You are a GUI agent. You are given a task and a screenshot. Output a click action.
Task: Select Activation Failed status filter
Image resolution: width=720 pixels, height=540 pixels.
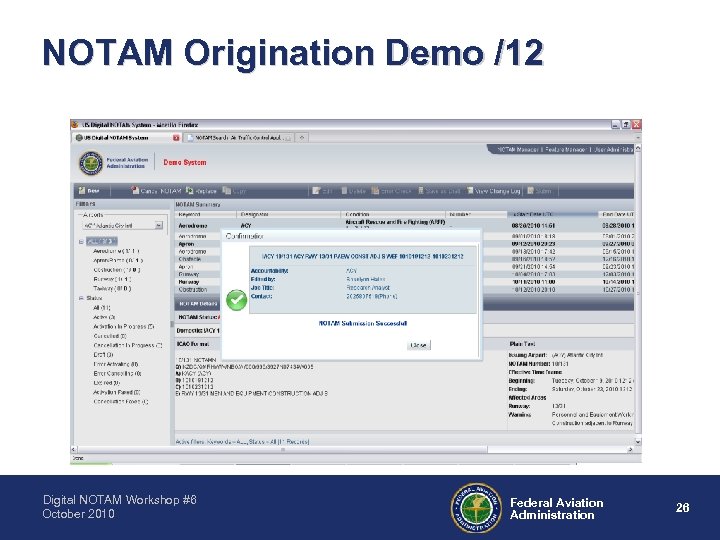tap(117, 392)
